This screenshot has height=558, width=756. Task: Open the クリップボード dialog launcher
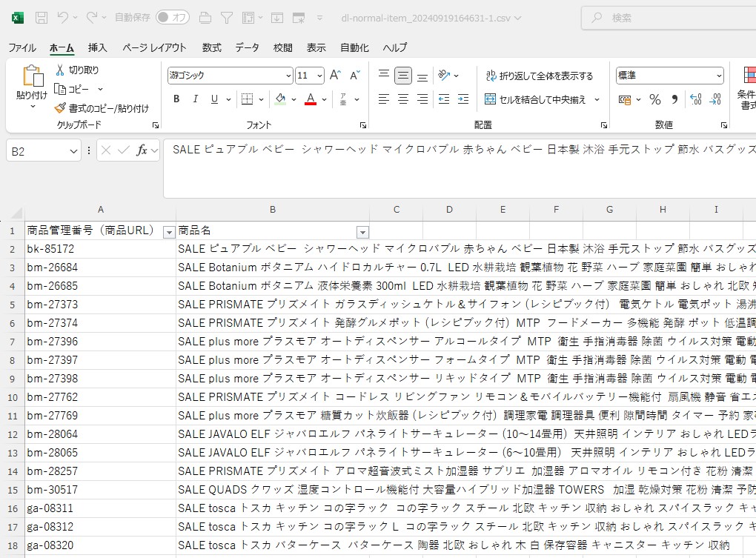[x=155, y=125]
